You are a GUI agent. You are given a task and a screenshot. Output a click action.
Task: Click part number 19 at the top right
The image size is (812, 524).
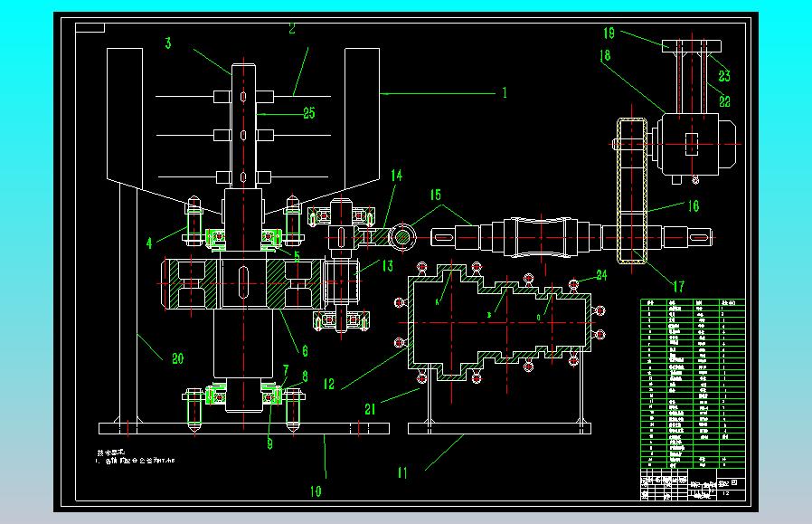(609, 33)
